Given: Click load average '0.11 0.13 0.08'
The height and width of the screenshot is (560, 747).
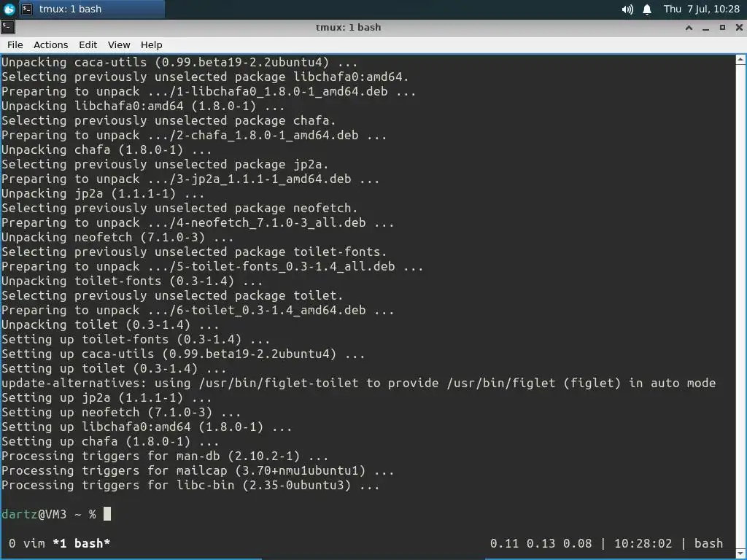Looking at the screenshot, I should [541, 543].
